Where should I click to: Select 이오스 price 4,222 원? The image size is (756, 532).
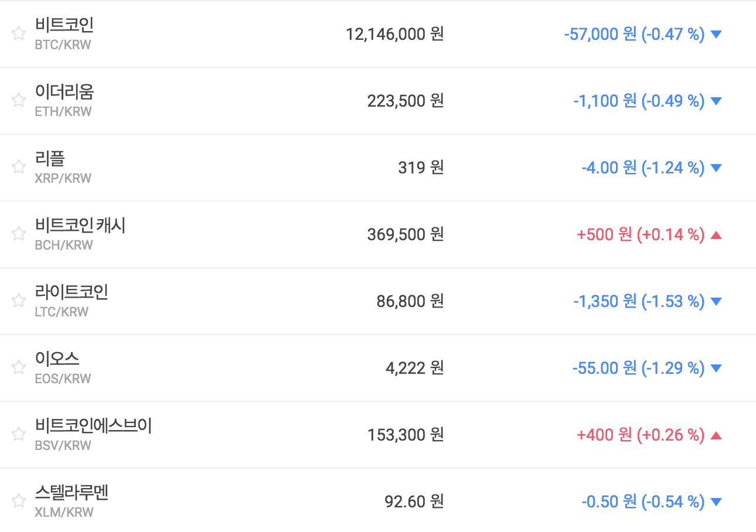[414, 368]
